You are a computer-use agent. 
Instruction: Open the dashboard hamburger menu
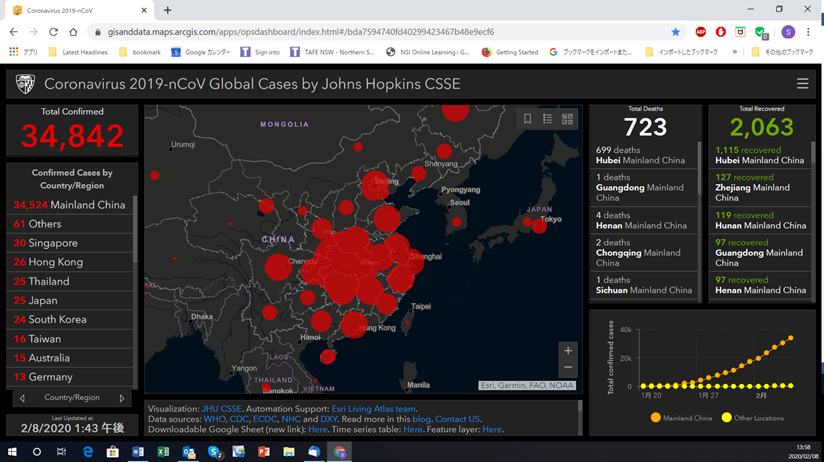click(802, 84)
